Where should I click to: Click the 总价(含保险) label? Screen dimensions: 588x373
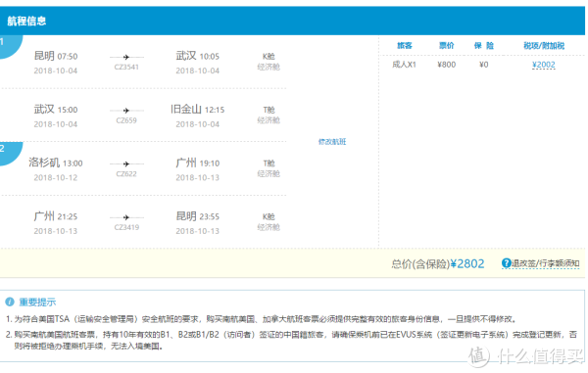(x=420, y=264)
